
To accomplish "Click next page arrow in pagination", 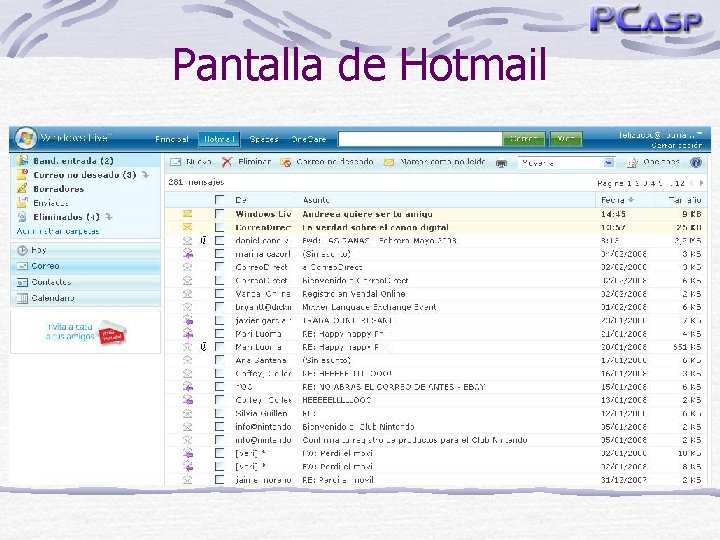I will 701,183.
